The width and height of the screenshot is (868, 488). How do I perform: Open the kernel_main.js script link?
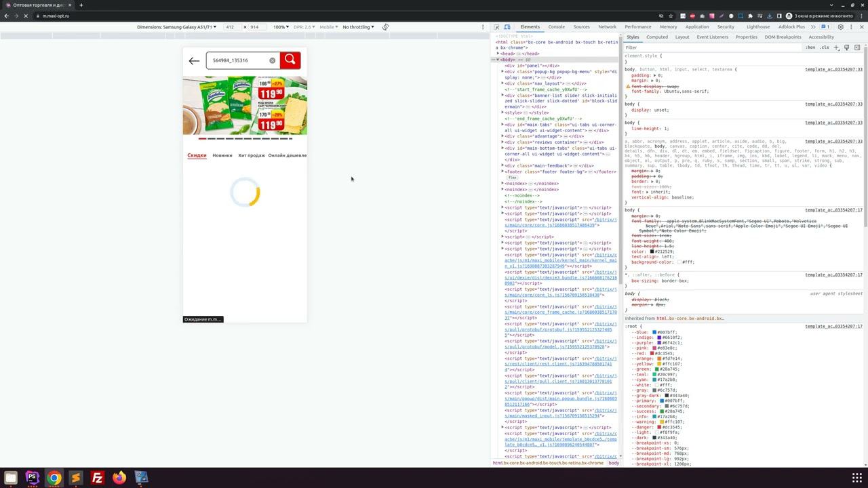[x=560, y=260]
